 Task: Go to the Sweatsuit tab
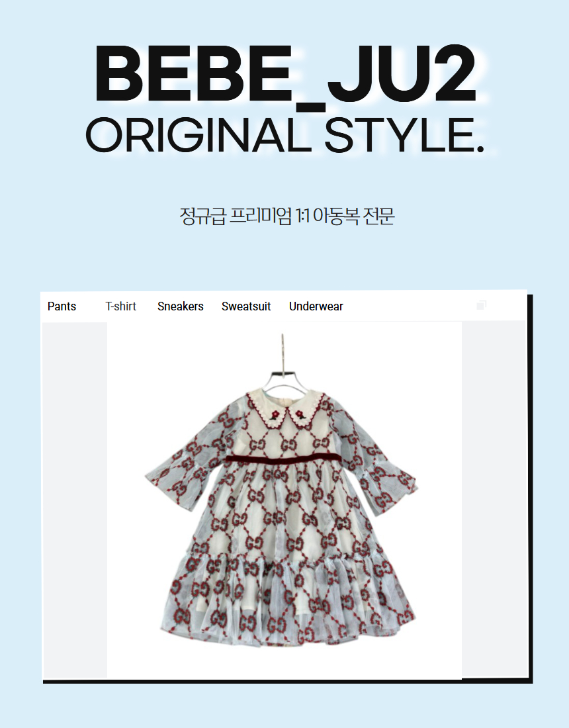pyautogui.click(x=246, y=306)
